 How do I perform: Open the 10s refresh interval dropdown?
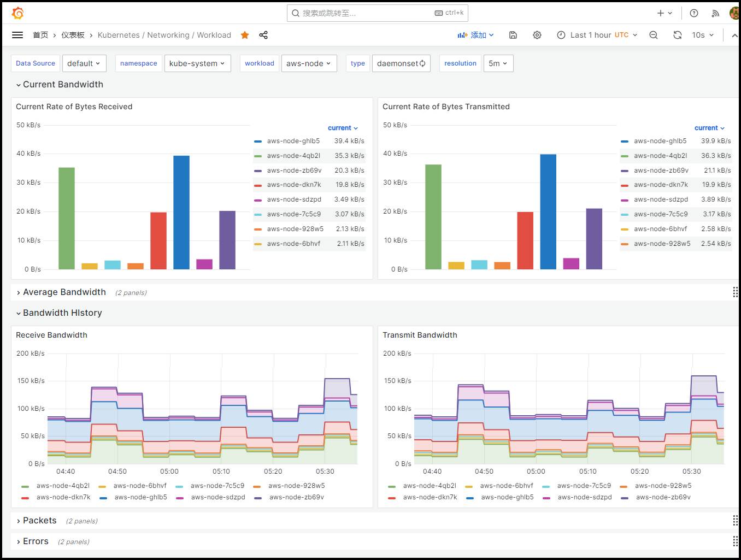(703, 35)
